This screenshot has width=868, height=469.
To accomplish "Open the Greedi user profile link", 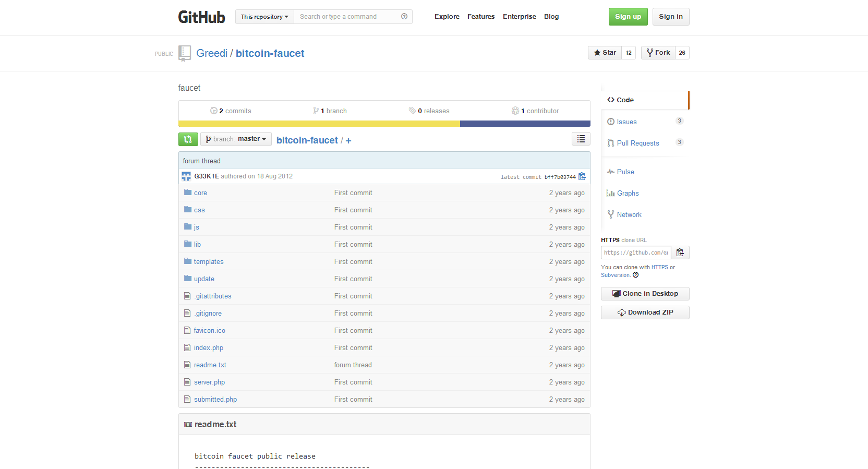I will pos(212,53).
